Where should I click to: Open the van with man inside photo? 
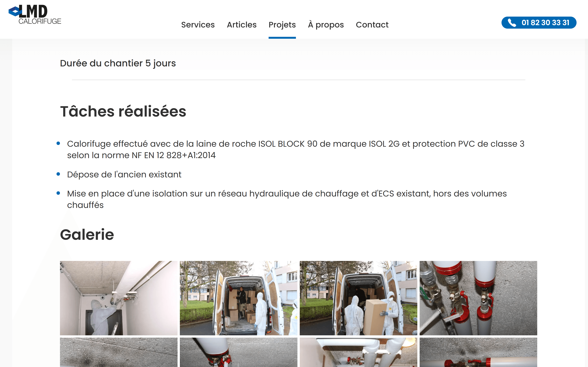point(238,298)
